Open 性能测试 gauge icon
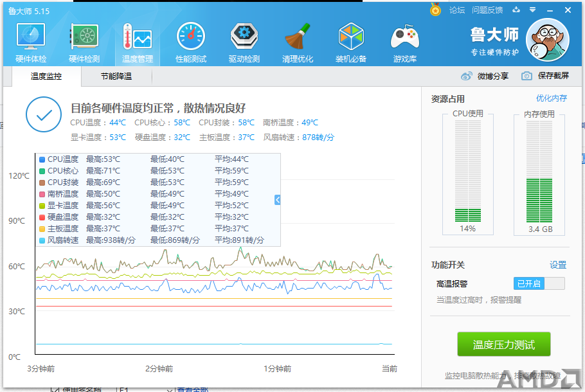 (191, 37)
